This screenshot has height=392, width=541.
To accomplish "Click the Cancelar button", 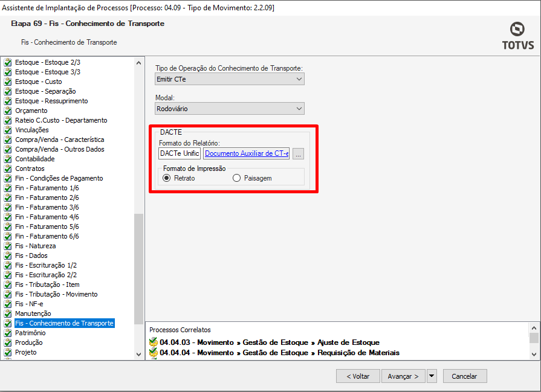I will pos(465,376).
